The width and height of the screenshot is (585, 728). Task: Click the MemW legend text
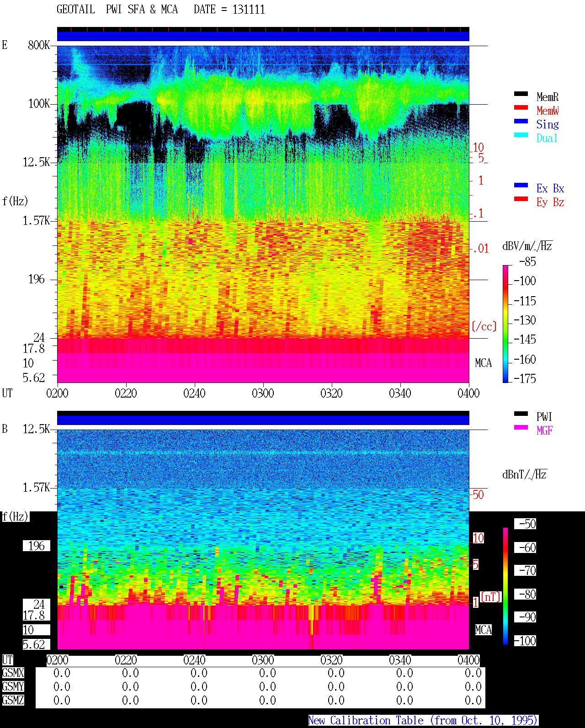pos(548,111)
